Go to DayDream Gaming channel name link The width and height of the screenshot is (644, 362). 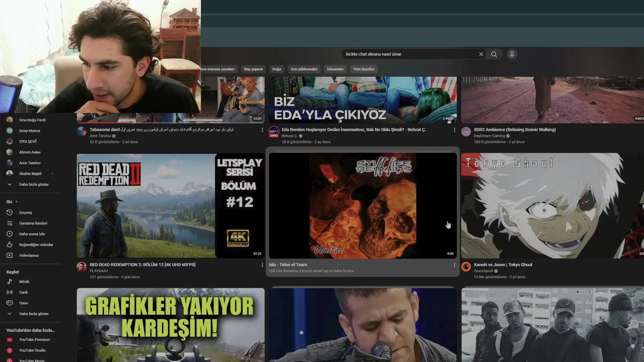[x=489, y=136]
